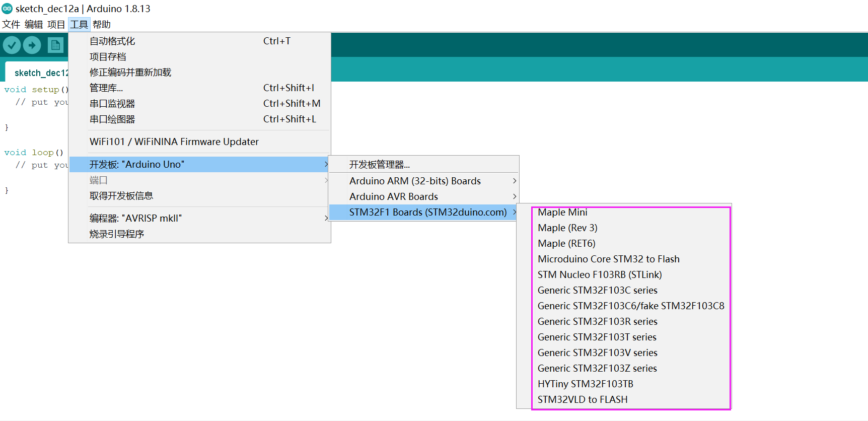Expand STM32F1 Boards (STM32duino.com) submenu
The image size is (868, 421).
pyautogui.click(x=423, y=212)
